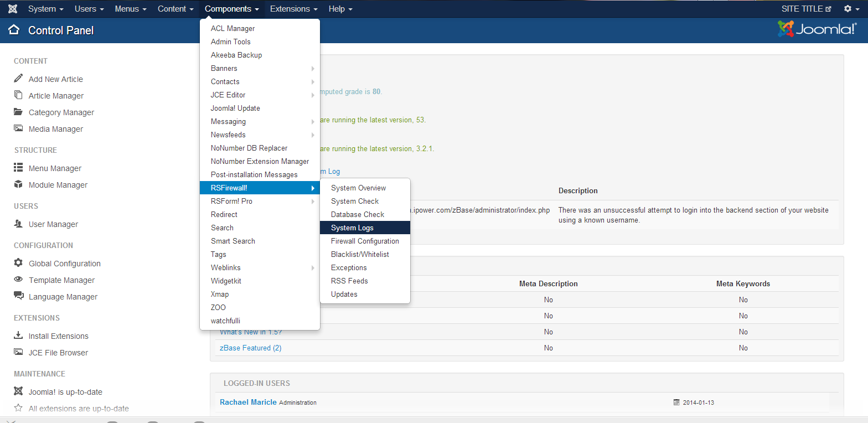Click the star icon beside extensions up-to-date
The height and width of the screenshot is (423, 868).
coord(18,408)
